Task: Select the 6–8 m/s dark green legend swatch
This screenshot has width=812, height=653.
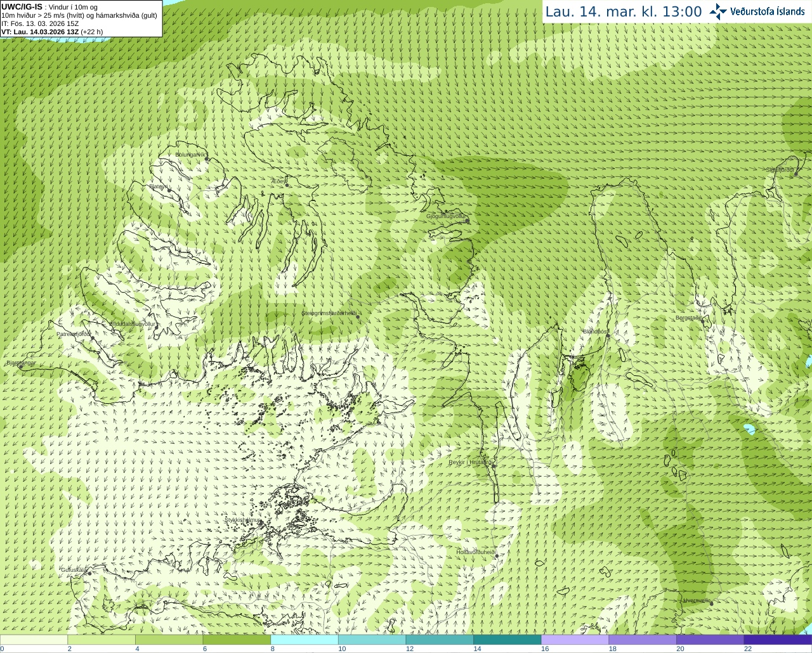Action: [237, 640]
